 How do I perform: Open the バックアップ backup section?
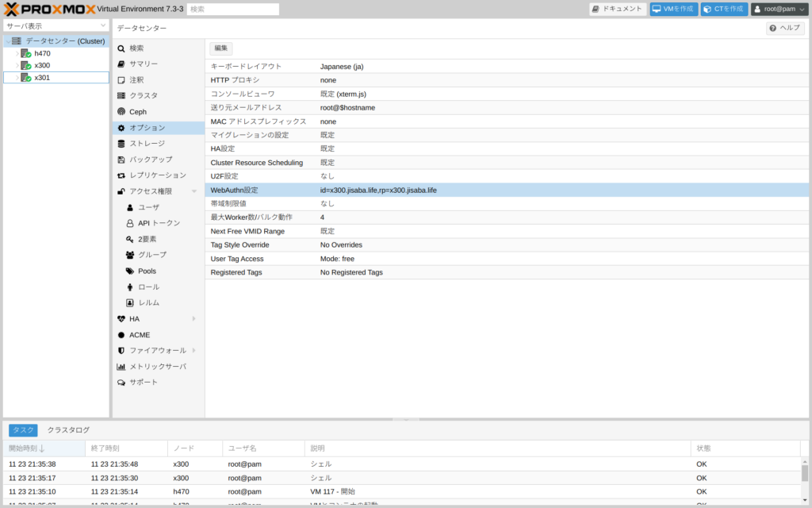(150, 160)
